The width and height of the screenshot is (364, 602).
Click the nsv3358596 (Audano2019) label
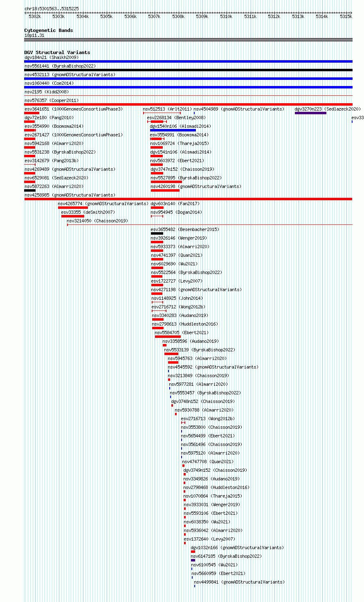[x=191, y=341]
